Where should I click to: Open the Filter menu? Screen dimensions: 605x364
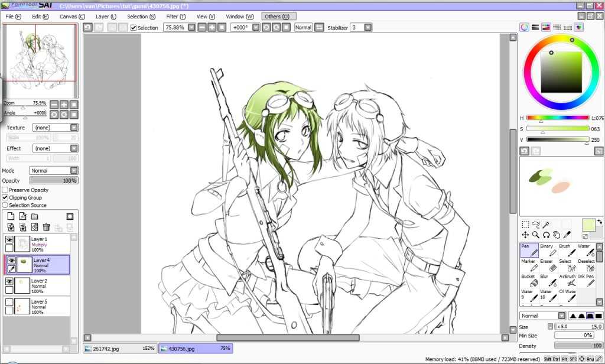point(176,17)
